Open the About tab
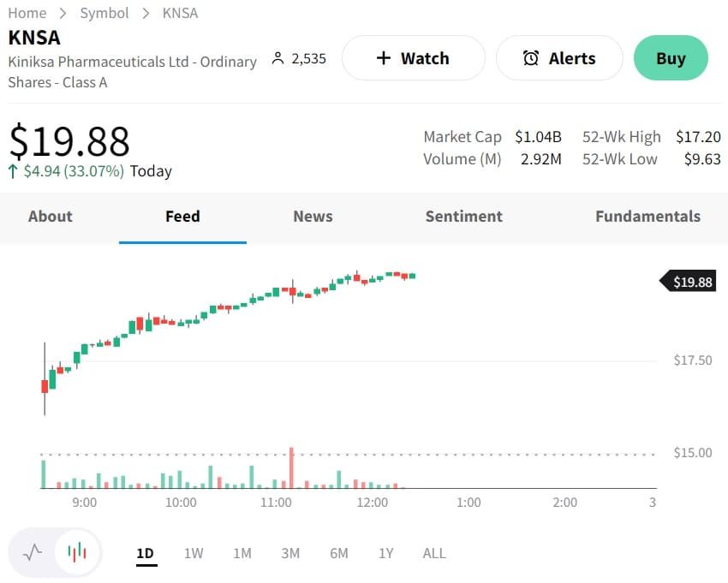This screenshot has height=583, width=728. point(50,217)
